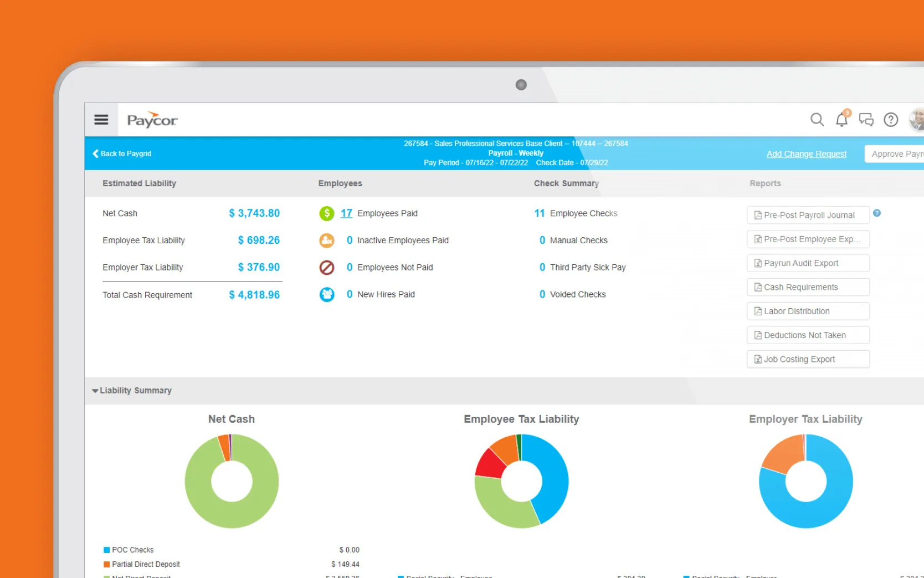Viewport: 924px width, 578px height.
Task: Click the Add Change Request link
Action: tap(807, 154)
